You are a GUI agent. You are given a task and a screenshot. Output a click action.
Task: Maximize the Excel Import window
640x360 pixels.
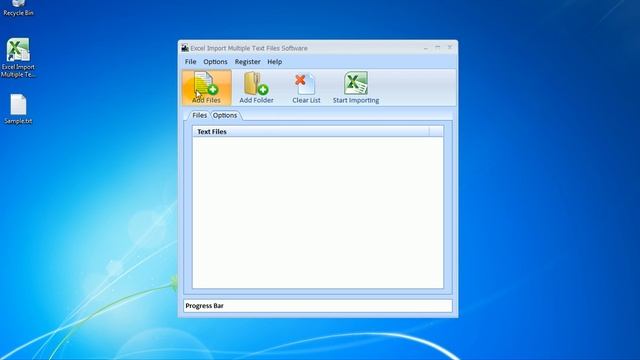[438, 48]
